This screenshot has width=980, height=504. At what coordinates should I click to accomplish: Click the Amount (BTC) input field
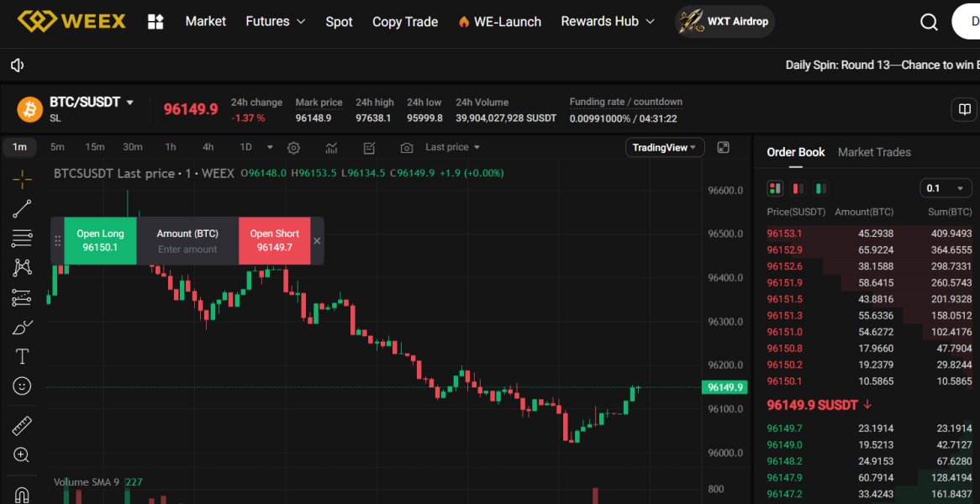187,249
